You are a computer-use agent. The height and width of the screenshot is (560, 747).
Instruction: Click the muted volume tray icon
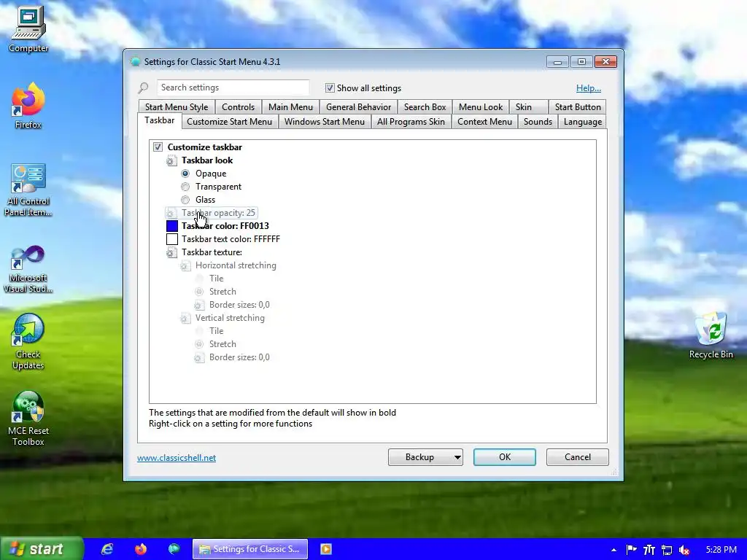(x=684, y=550)
